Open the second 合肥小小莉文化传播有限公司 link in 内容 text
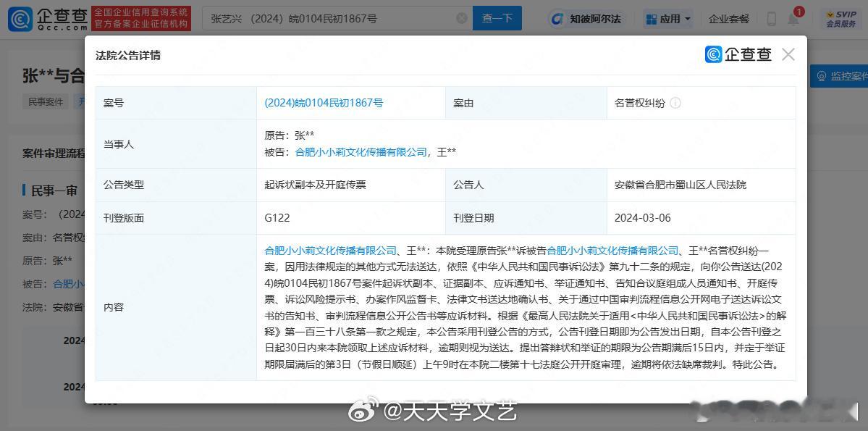The height and width of the screenshot is (431, 868). click(x=612, y=251)
